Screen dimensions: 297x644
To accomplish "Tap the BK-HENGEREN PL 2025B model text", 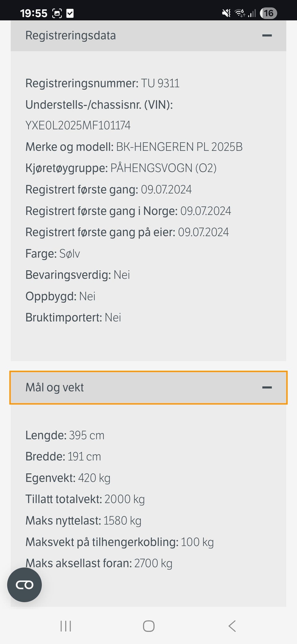I will point(179,147).
